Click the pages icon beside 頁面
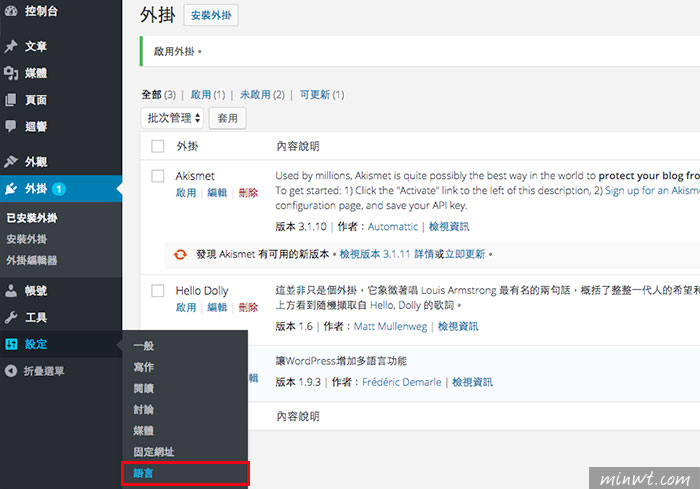Screen dimensions: 700x489 point(11,100)
